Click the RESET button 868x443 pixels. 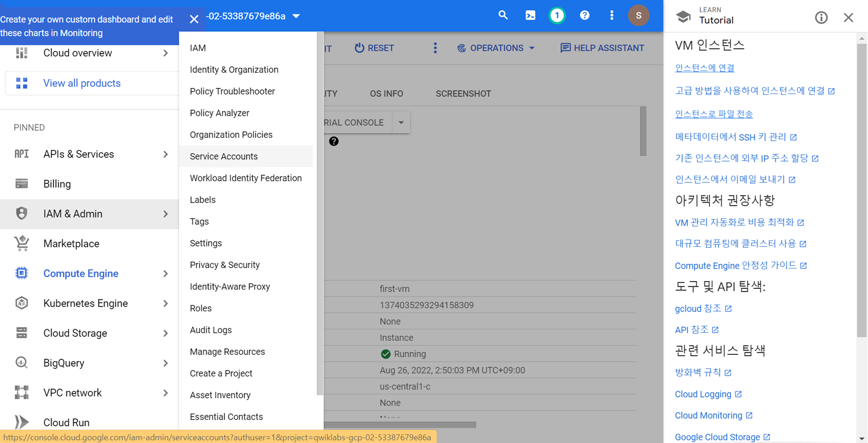tap(374, 48)
